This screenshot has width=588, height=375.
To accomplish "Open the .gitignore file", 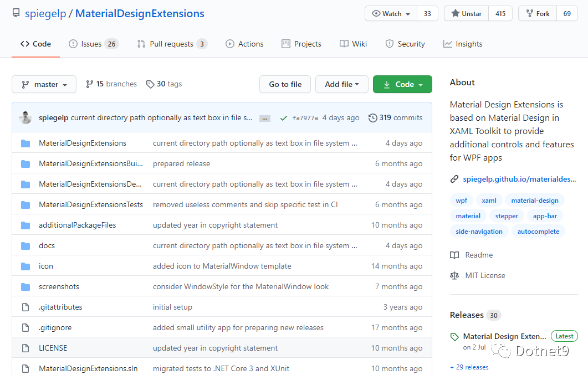I will [x=55, y=327].
